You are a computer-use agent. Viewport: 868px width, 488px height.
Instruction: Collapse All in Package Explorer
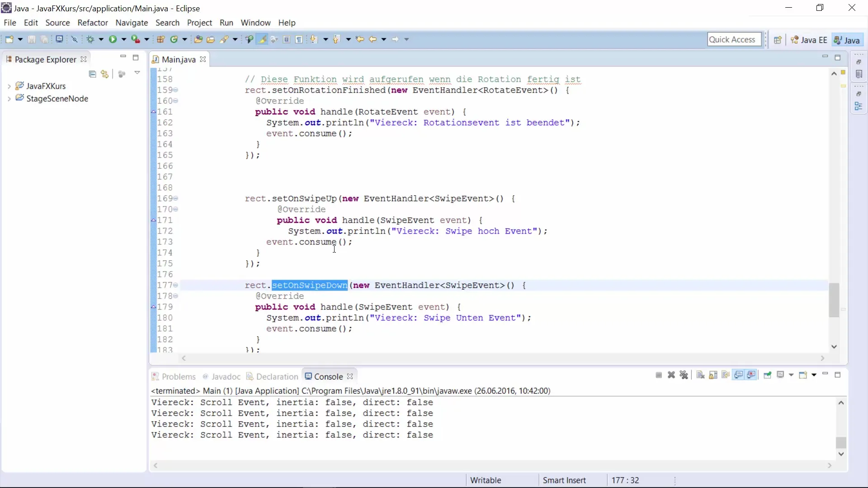[93, 74]
